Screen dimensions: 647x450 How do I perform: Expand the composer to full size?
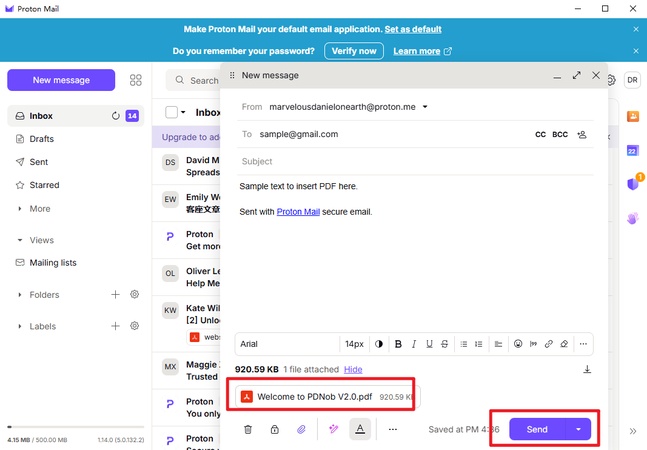click(x=576, y=75)
